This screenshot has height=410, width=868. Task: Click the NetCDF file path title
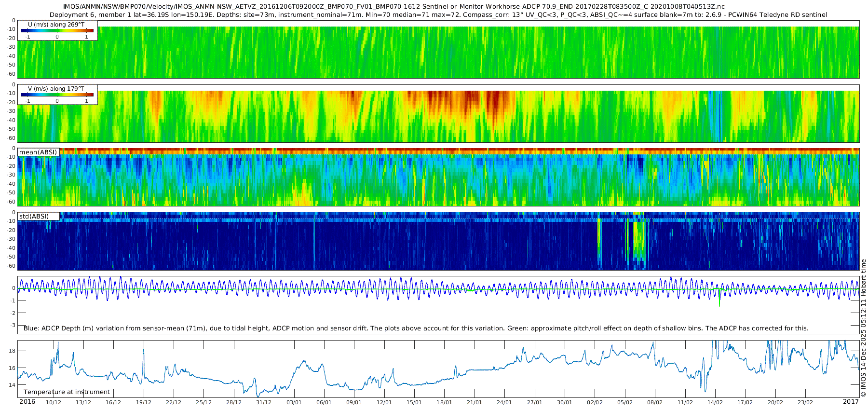point(393,7)
